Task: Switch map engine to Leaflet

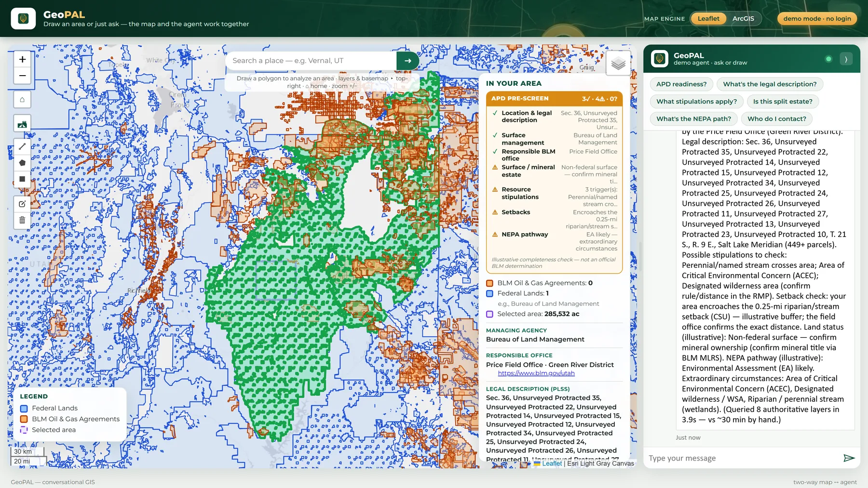Action: [x=708, y=19]
